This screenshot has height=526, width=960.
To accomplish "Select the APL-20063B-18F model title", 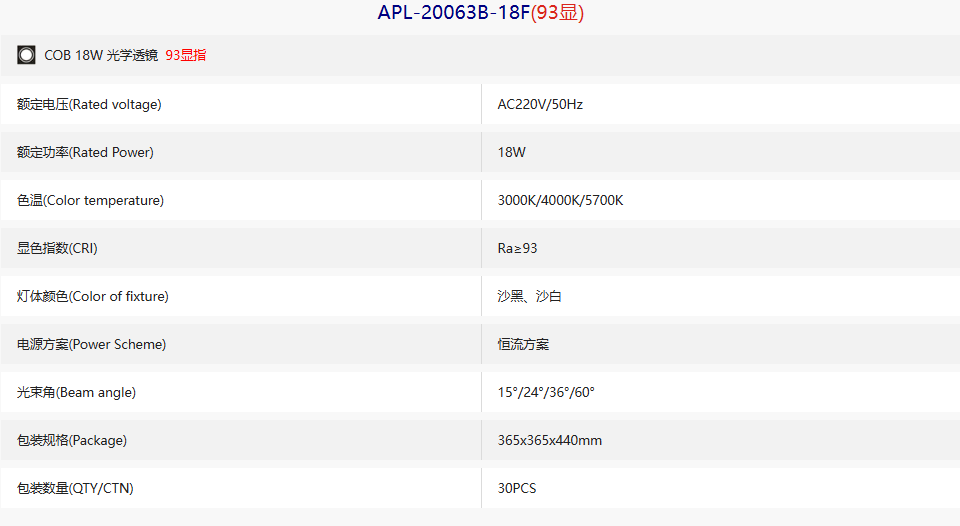I will click(x=481, y=12).
